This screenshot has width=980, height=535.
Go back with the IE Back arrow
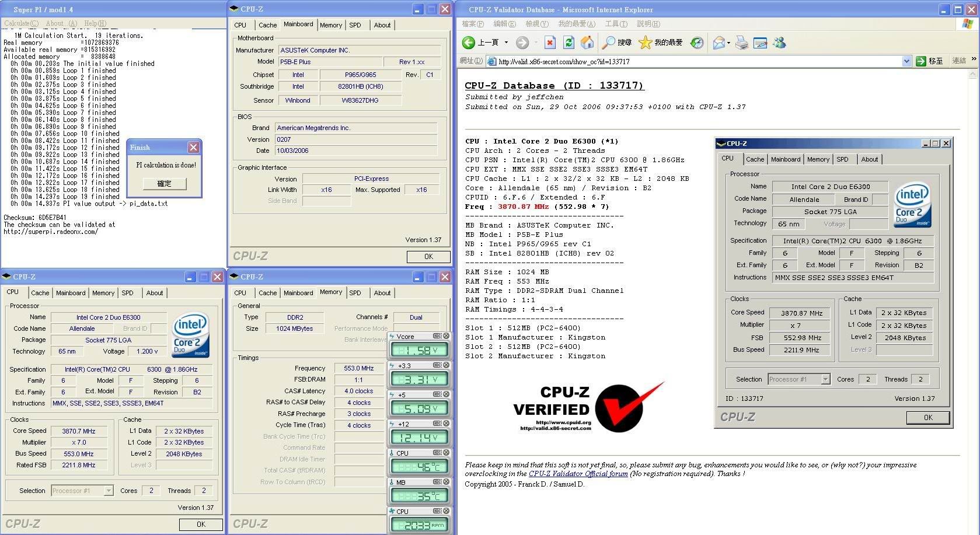pyautogui.click(x=469, y=43)
